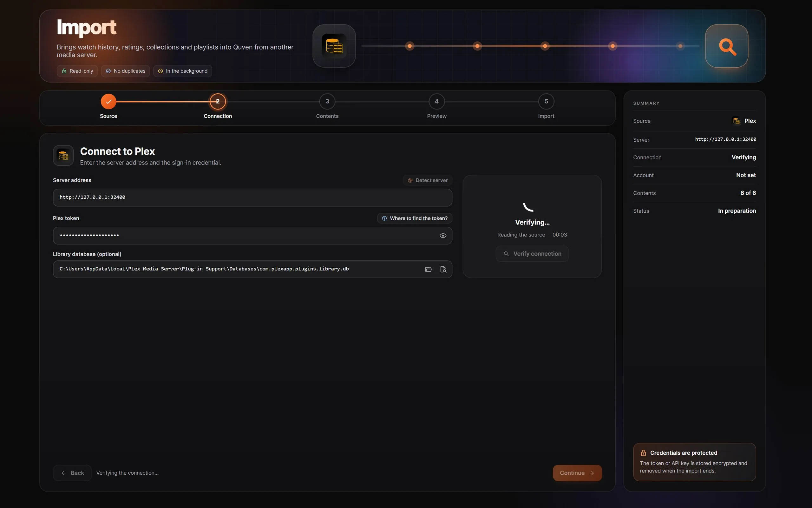The height and width of the screenshot is (508, 812).
Task: Click the orange magnifier icon in the banner
Action: (x=726, y=46)
